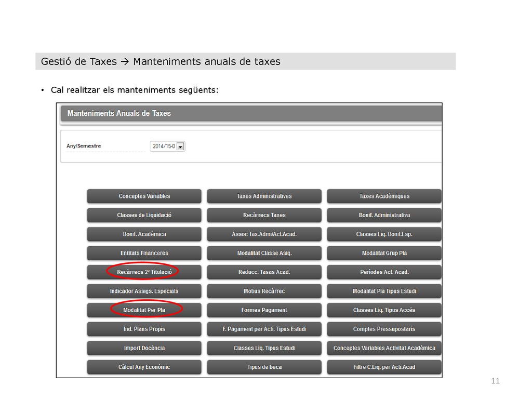532x399 pixels.
Task: Click the Tipus de beca button
Action: pos(264,367)
